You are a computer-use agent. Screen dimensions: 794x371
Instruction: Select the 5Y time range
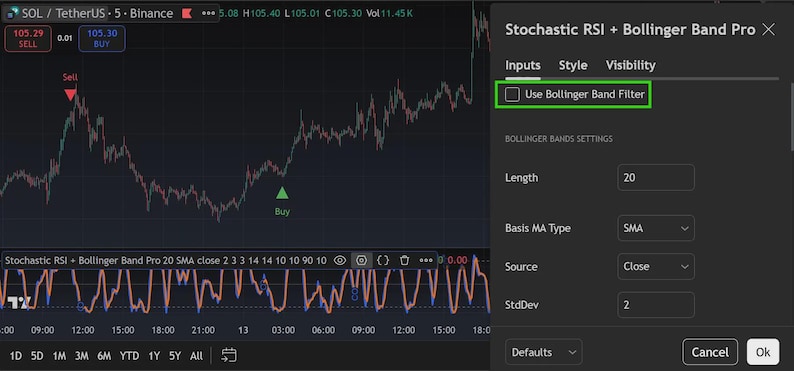[x=175, y=356]
